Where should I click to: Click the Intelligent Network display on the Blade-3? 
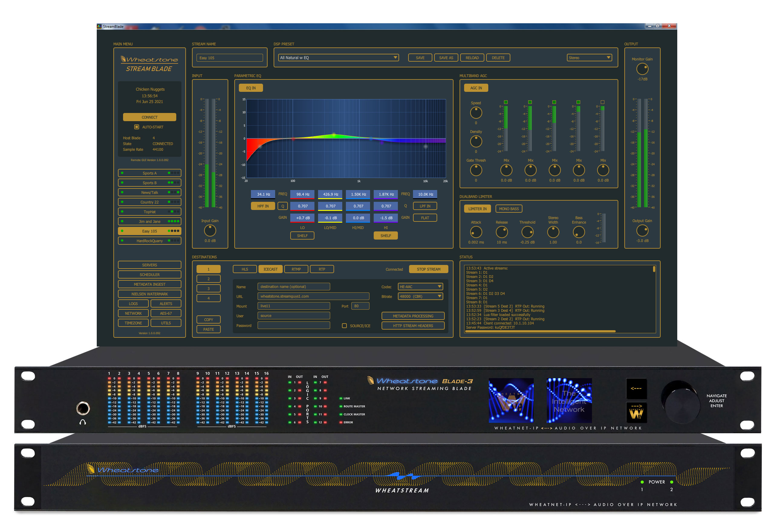pyautogui.click(x=569, y=400)
